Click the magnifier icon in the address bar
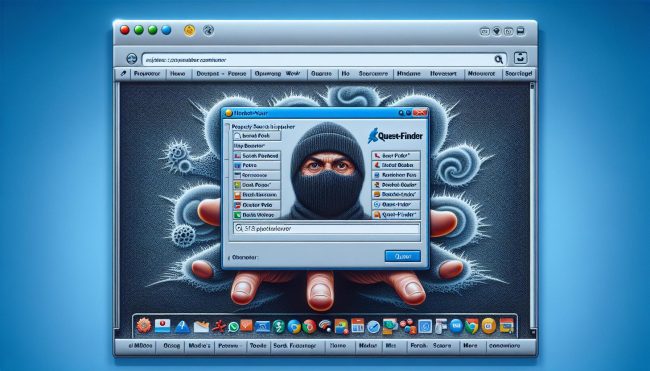Image resolution: width=650 pixels, height=371 pixels. [x=499, y=59]
